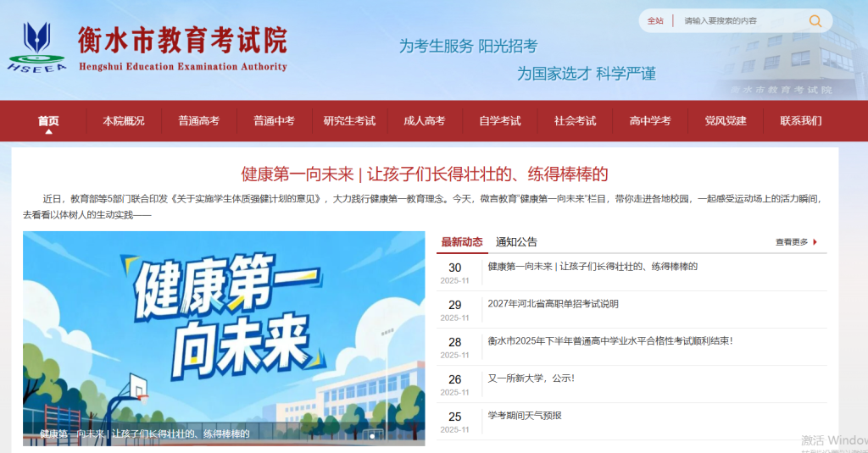Screen dimensions: 868x453
Task: Open the 全站 search scope selector
Action: pos(655,21)
